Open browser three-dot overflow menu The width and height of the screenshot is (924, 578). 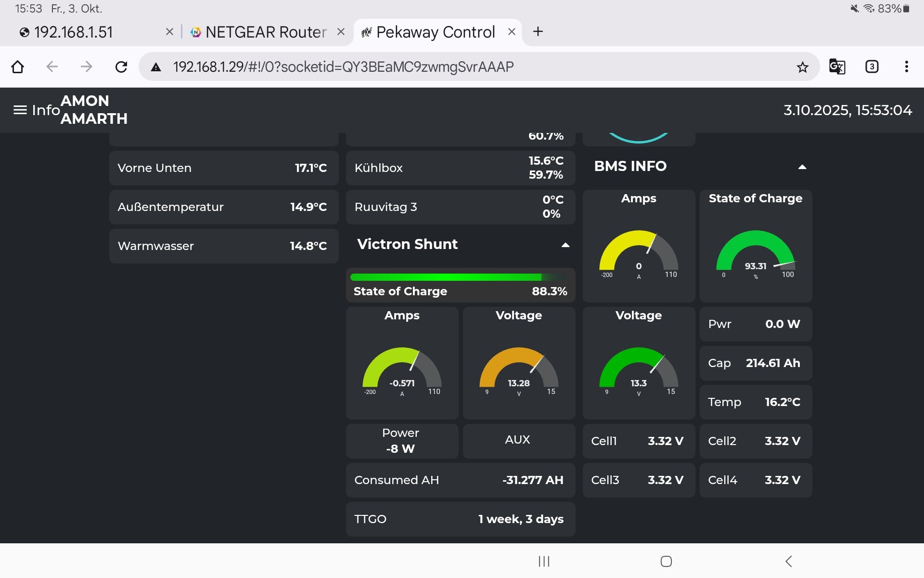point(906,67)
